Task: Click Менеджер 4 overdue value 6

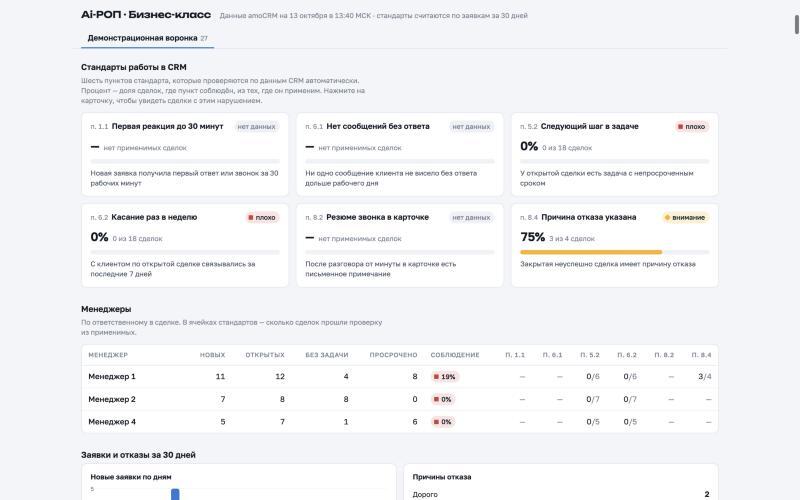Action: coord(415,421)
